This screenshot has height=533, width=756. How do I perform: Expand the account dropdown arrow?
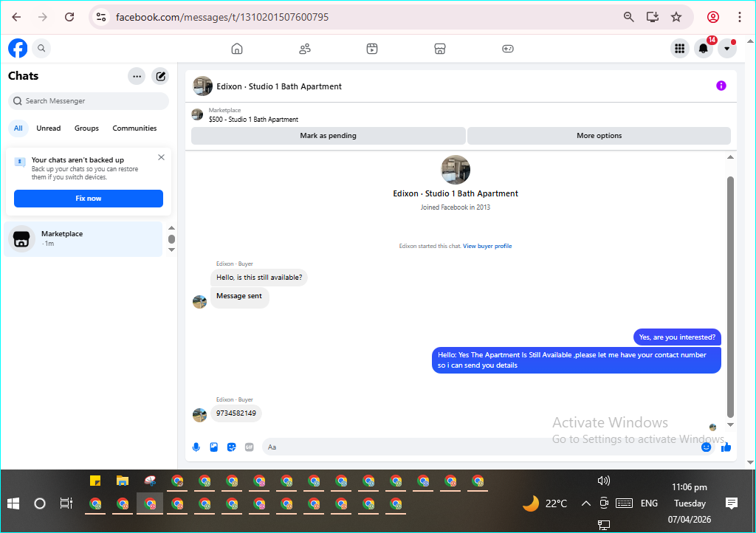726,48
